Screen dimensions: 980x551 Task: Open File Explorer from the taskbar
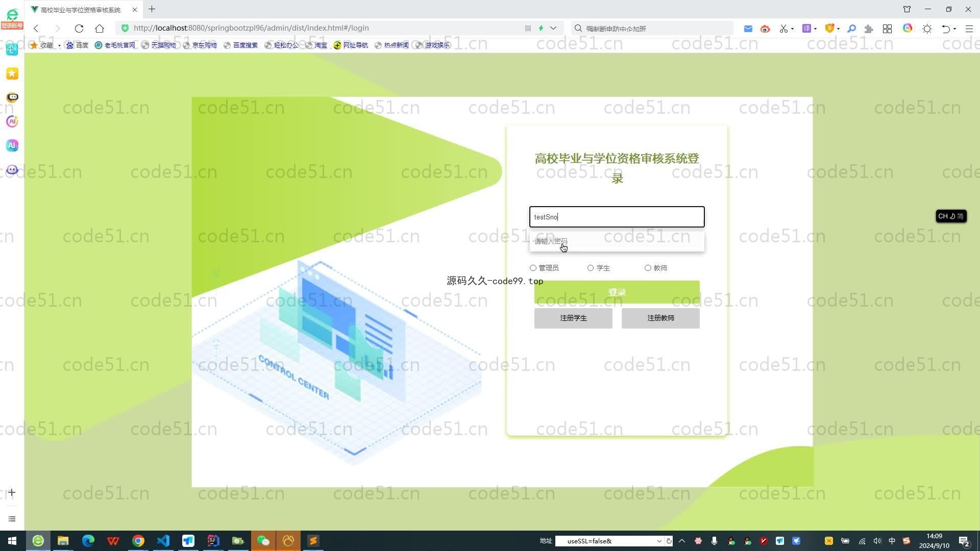point(63,541)
